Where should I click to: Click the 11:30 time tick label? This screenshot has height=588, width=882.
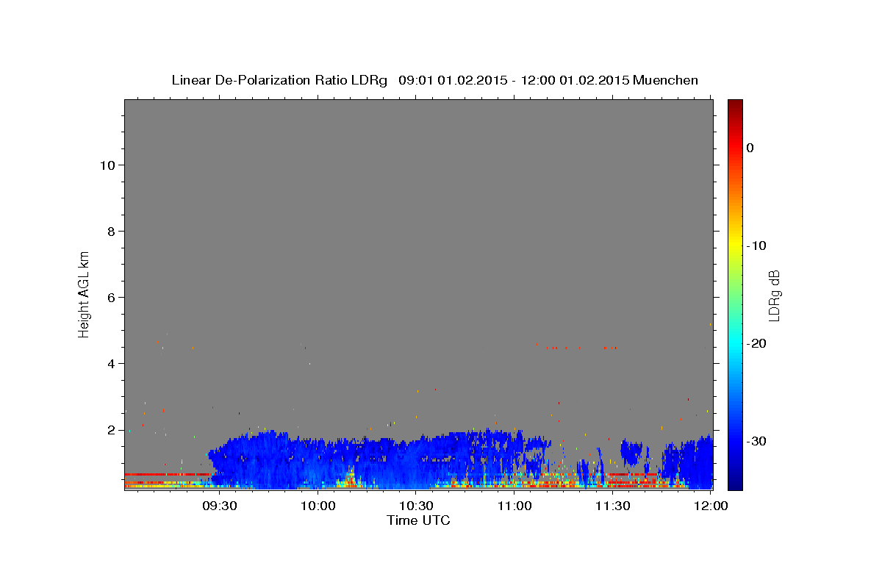pos(612,506)
